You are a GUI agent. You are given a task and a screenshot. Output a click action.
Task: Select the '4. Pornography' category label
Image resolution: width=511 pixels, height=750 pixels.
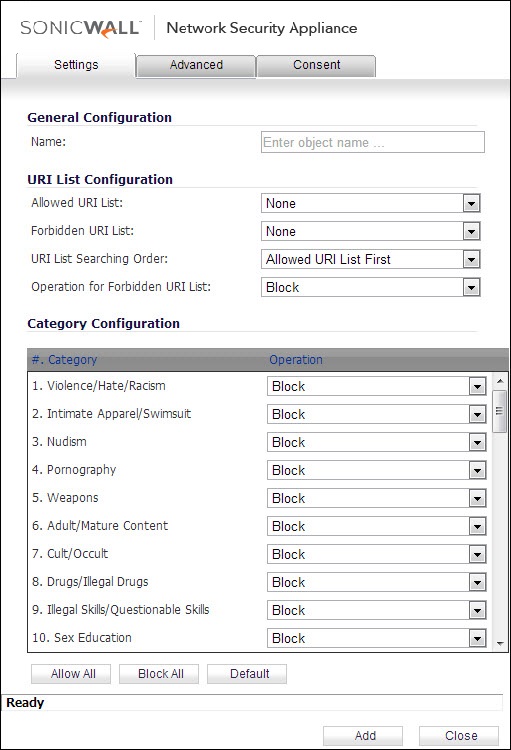74,470
